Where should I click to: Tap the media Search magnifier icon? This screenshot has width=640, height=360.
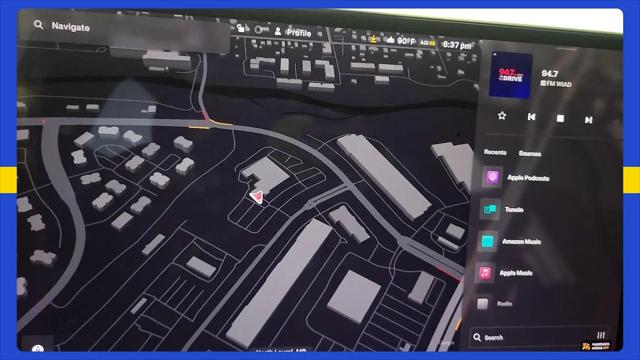tap(477, 337)
